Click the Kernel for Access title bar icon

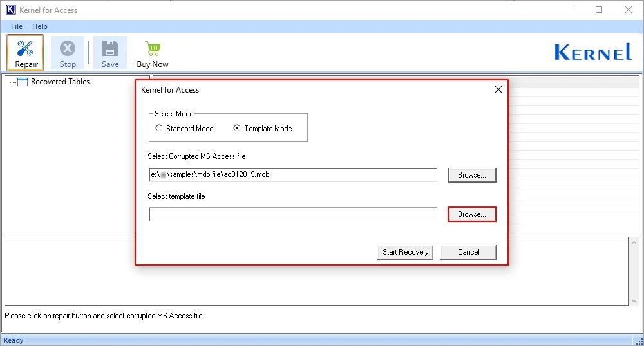coord(11,10)
